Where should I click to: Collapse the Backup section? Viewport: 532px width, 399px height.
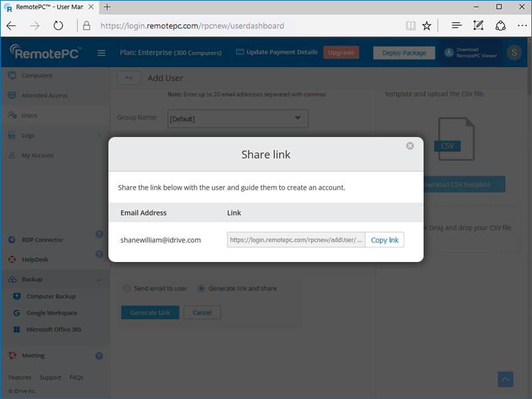coord(99,280)
